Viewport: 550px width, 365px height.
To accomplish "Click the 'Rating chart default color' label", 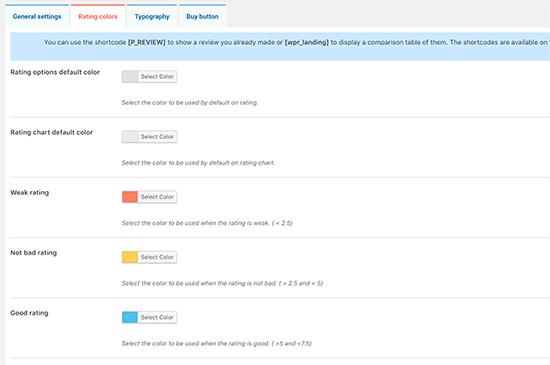I will pyautogui.click(x=52, y=132).
